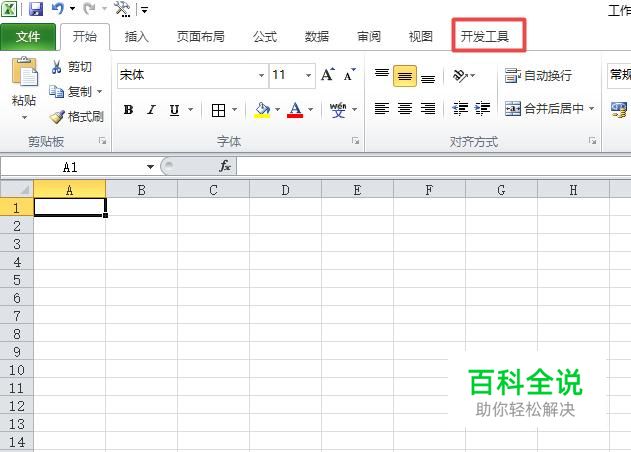This screenshot has height=452, width=631.
Task: Click the Save icon in quick access toolbar
Action: coord(36,8)
